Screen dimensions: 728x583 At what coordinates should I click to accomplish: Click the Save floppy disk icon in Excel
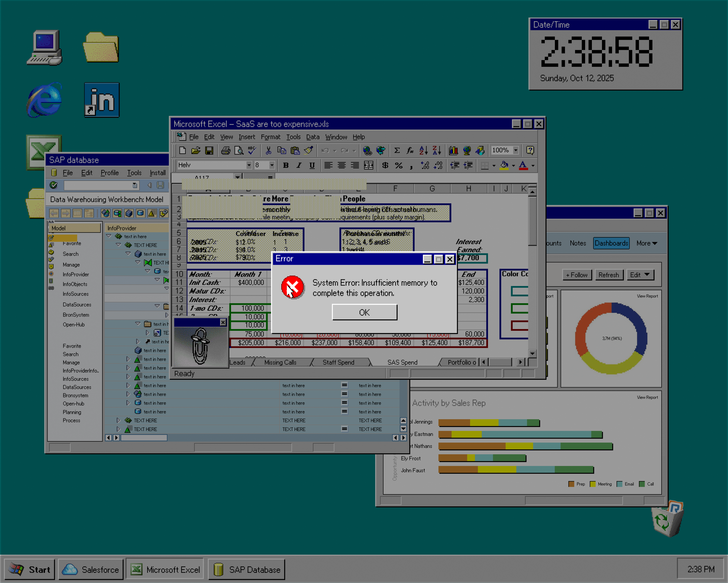209,150
